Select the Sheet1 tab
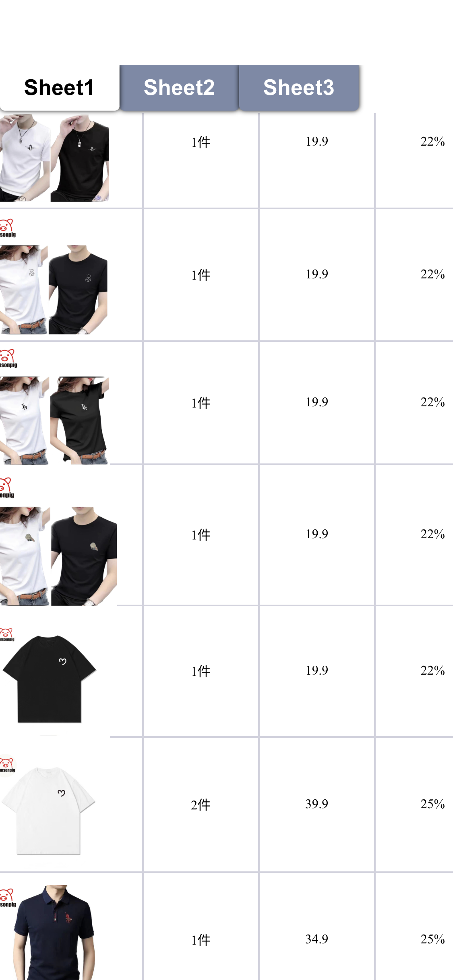The height and width of the screenshot is (980, 453). click(59, 88)
